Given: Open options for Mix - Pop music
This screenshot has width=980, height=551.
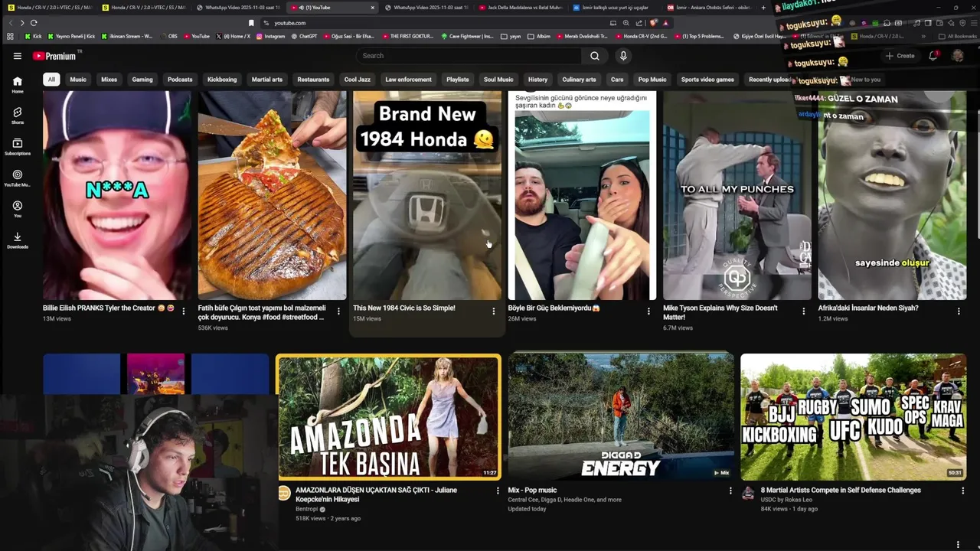Looking at the screenshot, I should click(x=730, y=491).
